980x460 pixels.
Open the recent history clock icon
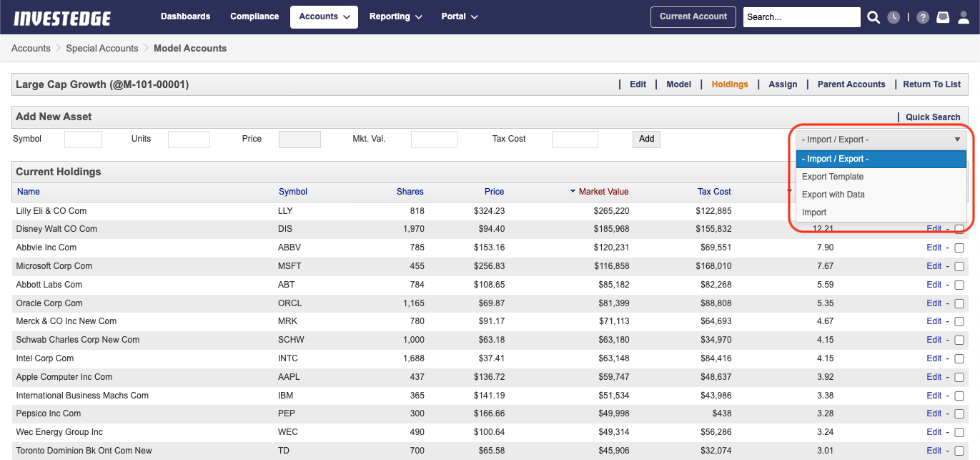(894, 17)
